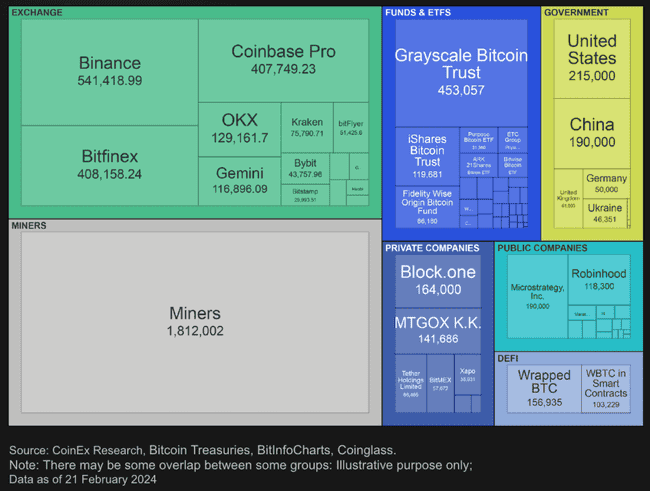Viewport: 650px width, 491px height.
Task: Click the Bybit tile showing 43,757.96
Action: (306, 168)
